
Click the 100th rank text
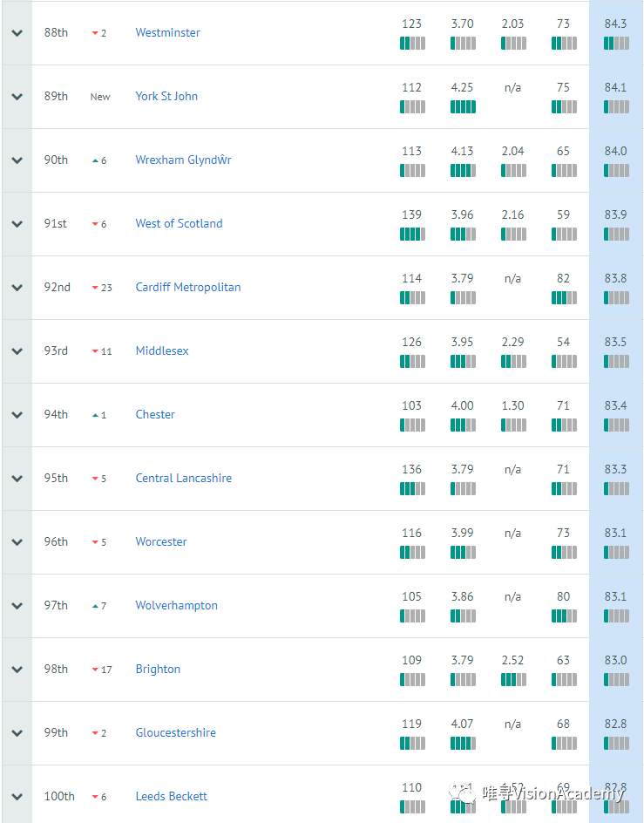coord(59,796)
